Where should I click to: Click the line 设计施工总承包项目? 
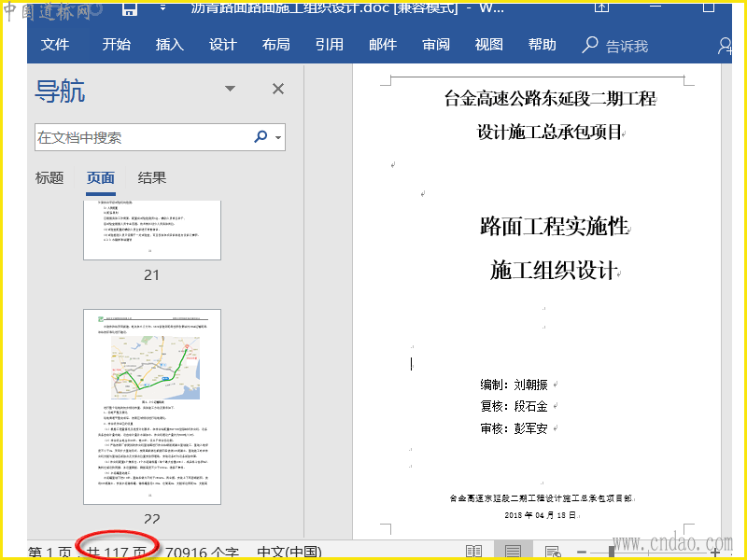[x=549, y=132]
